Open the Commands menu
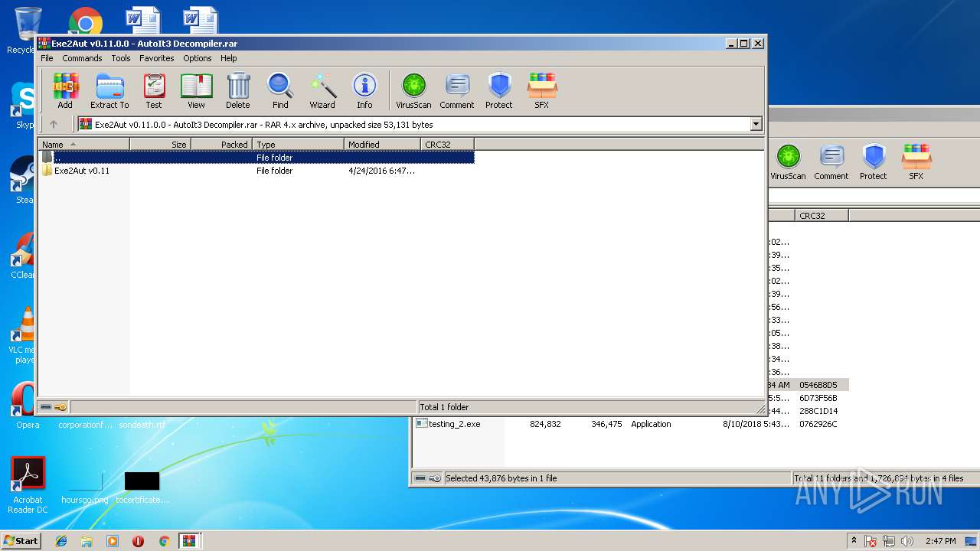Image resolution: width=980 pixels, height=551 pixels. (82, 58)
